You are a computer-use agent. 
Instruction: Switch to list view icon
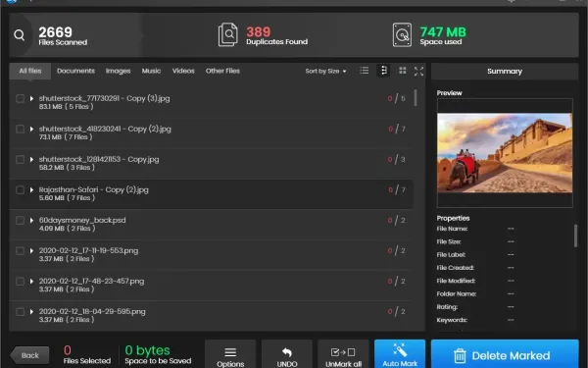365,71
